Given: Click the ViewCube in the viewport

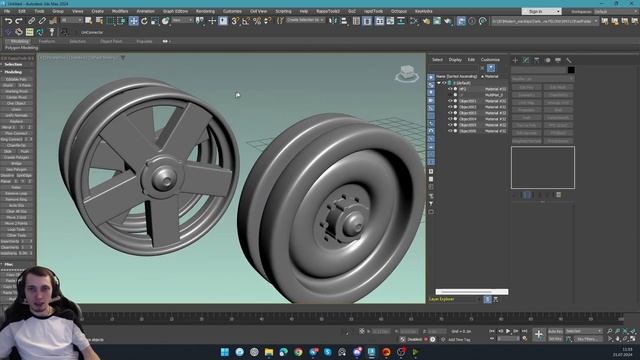Looking at the screenshot, I should point(407,74).
